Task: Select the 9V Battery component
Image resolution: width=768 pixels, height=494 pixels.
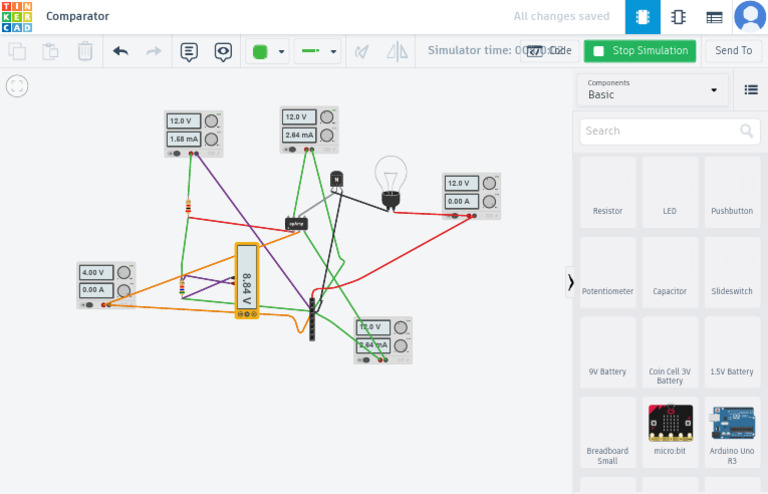Action: 607,353
